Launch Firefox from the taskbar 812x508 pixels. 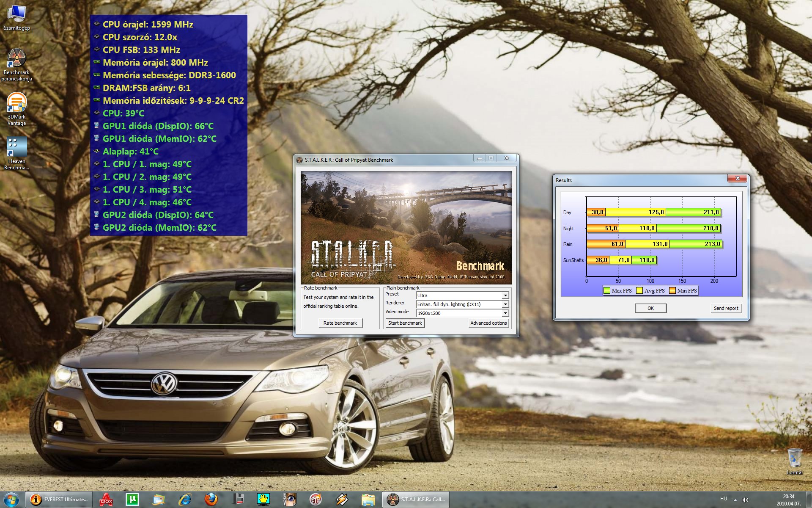point(211,500)
